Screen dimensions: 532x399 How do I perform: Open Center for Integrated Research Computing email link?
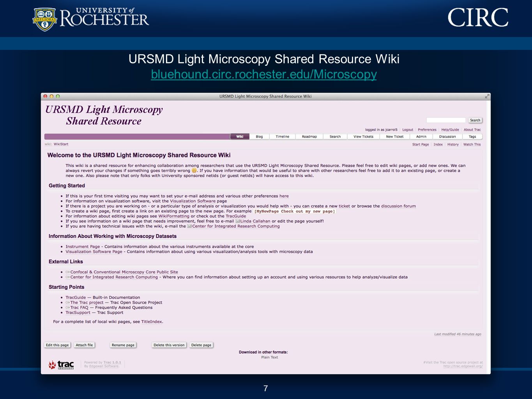(x=236, y=226)
